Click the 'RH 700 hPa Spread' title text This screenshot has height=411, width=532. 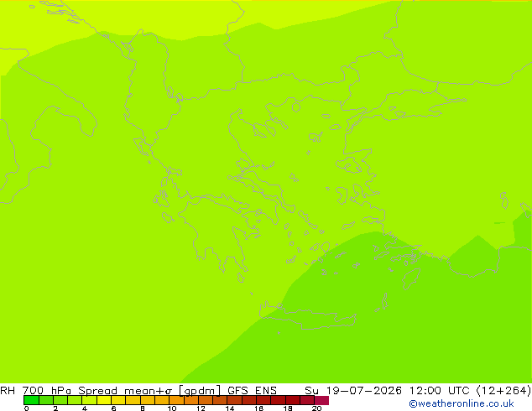[59, 391]
